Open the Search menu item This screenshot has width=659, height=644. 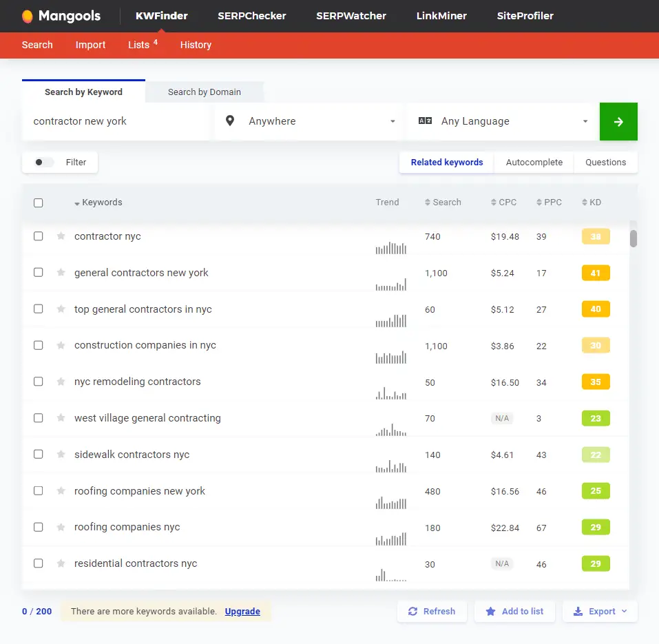[37, 45]
